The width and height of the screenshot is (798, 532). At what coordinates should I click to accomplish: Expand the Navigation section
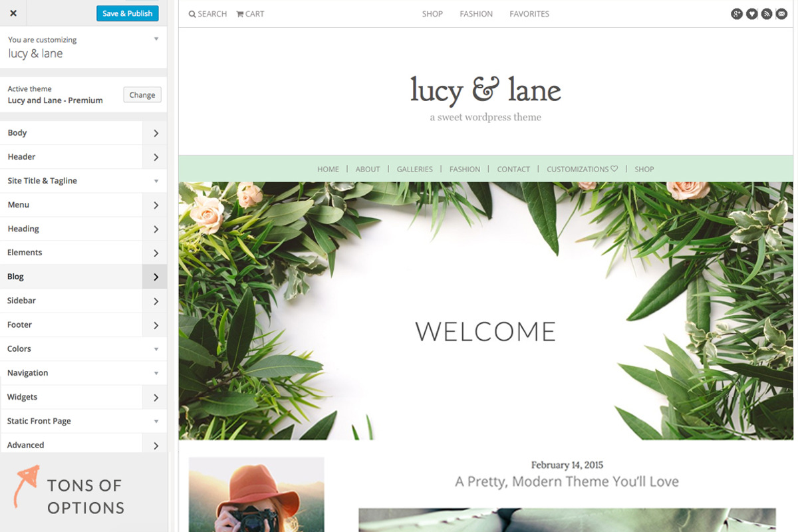point(83,373)
